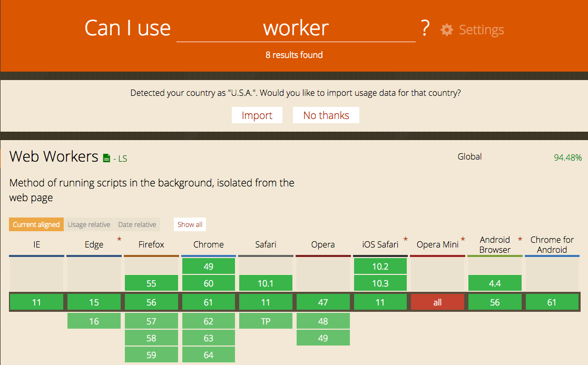The image size is (588, 365).
Task: Click the '8 results found' text
Action: tap(294, 55)
